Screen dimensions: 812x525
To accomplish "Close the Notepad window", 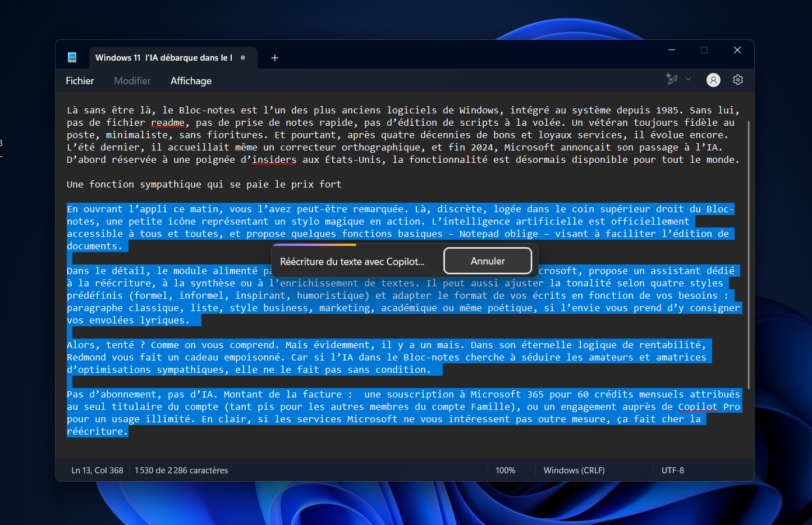I will coord(737,50).
